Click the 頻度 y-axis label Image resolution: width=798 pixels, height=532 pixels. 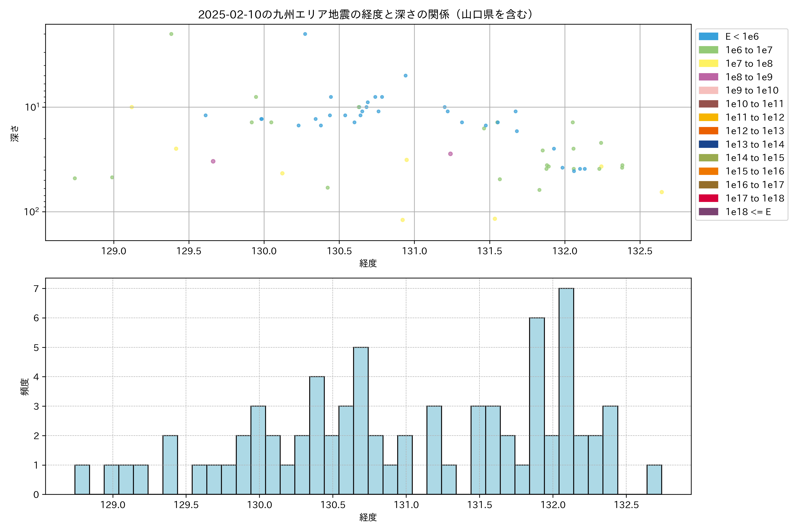[24, 387]
